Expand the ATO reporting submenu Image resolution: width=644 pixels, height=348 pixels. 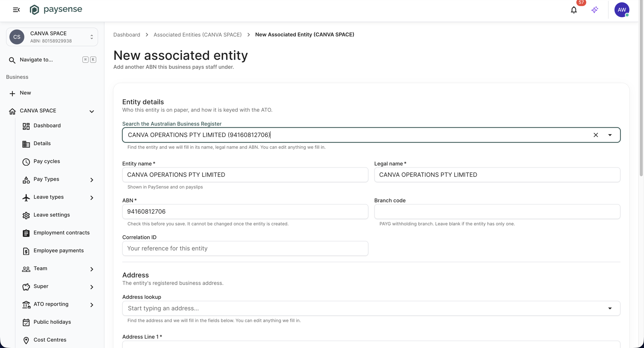[x=92, y=305]
